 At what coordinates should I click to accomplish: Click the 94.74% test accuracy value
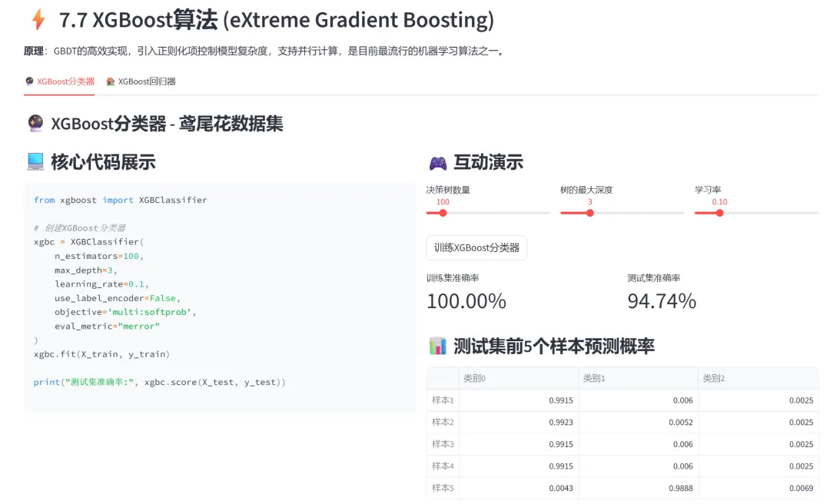tap(662, 301)
